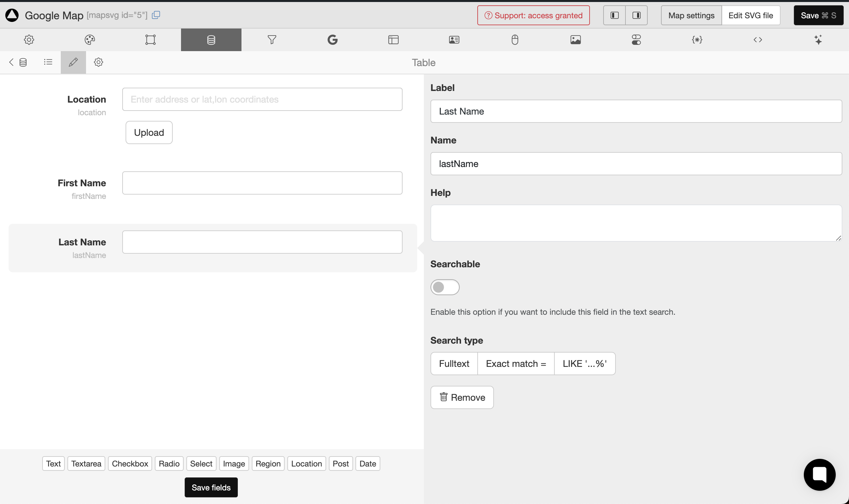Click Save fields button
849x504 pixels.
211,487
